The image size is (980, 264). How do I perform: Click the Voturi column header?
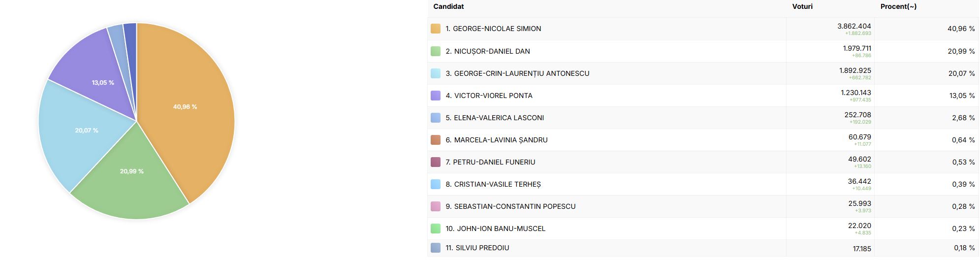point(802,6)
